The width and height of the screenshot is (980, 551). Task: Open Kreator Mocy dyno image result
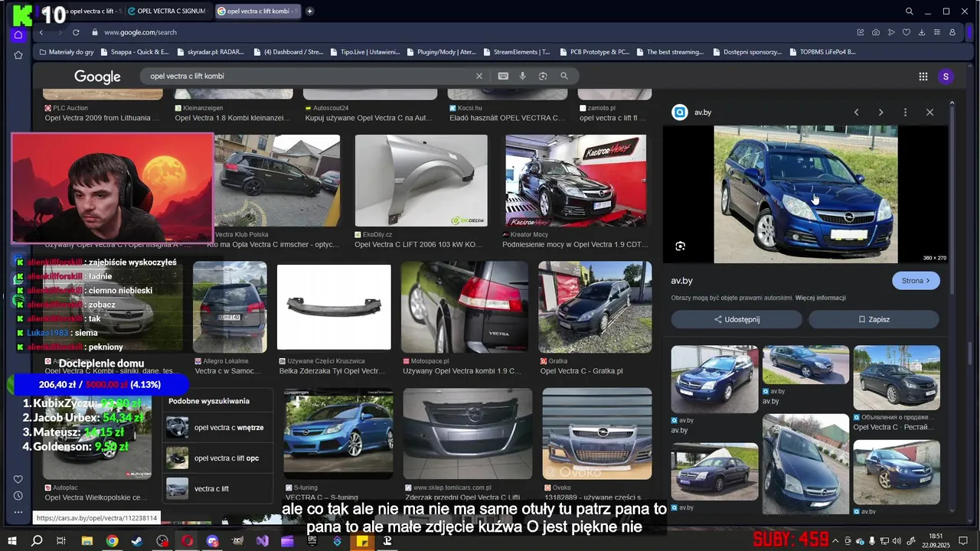click(576, 181)
